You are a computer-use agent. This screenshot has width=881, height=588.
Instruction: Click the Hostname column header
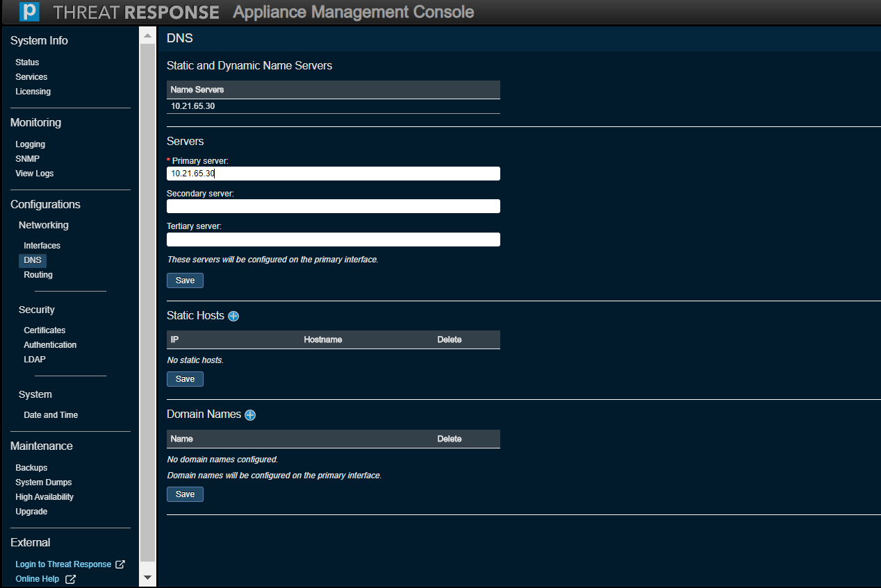pyautogui.click(x=323, y=339)
